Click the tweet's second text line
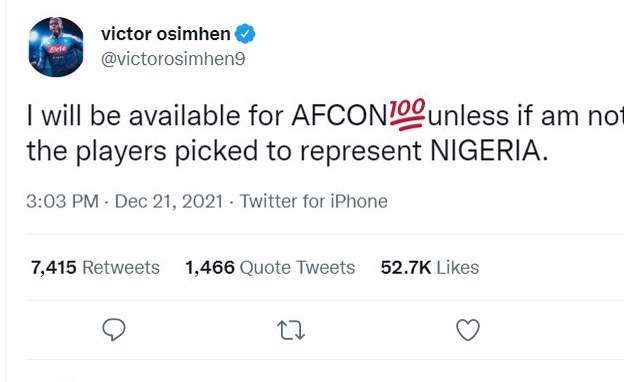The height and width of the screenshot is (382, 624). click(x=287, y=152)
